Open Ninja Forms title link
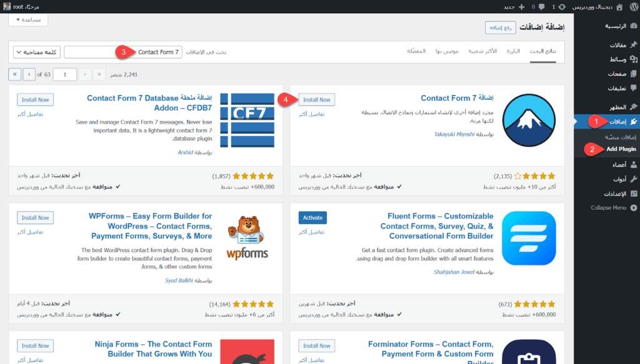This screenshot has height=364, width=640. coord(154,349)
